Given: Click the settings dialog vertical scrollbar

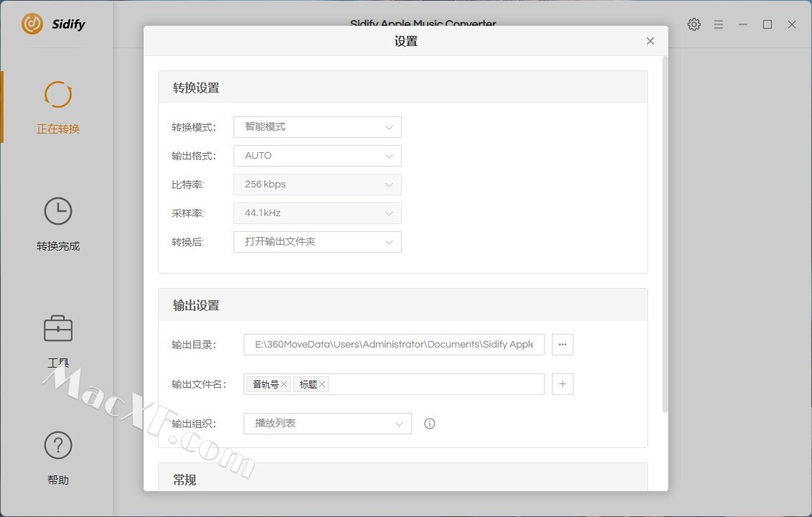Looking at the screenshot, I should pyautogui.click(x=665, y=234).
